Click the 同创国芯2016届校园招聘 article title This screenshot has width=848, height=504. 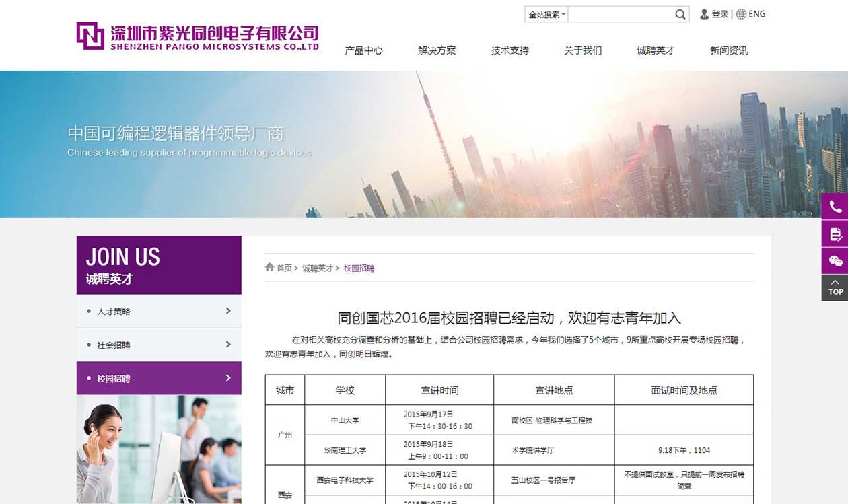pyautogui.click(x=509, y=318)
